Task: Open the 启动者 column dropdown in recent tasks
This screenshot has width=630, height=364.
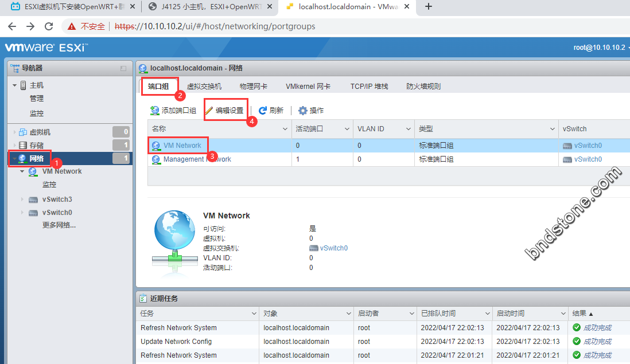Action: coord(412,314)
